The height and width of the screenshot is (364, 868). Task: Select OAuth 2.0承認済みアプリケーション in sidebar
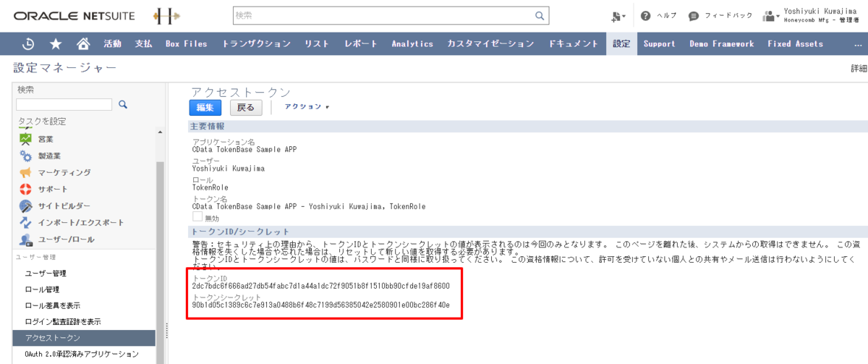pyautogui.click(x=81, y=354)
